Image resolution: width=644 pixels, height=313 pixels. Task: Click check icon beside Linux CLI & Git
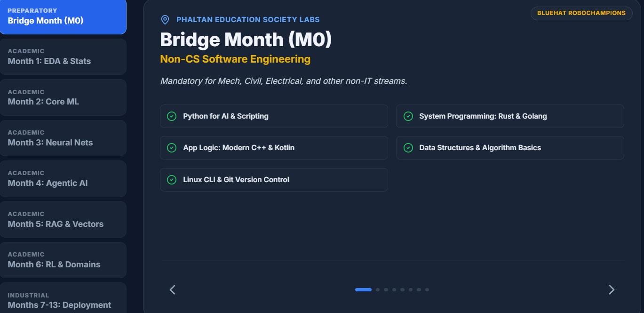click(x=172, y=180)
